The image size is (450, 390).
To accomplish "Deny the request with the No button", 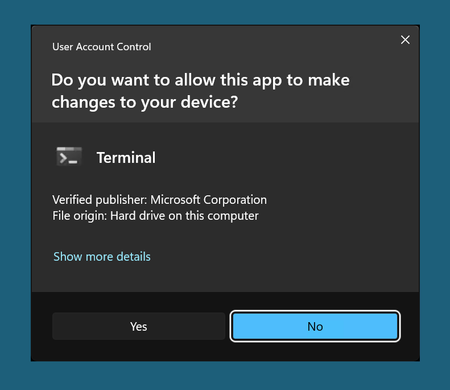I will pyautogui.click(x=315, y=326).
